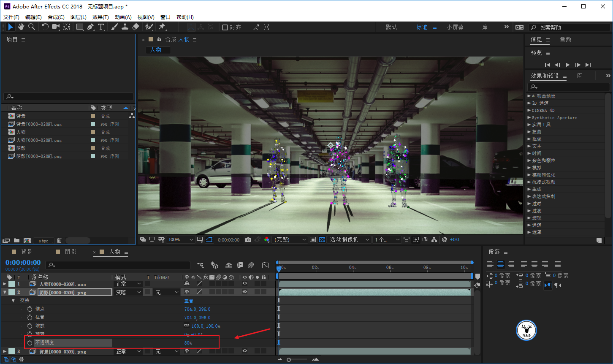Enable stopwatch for 位置 property
This screenshot has width=613, height=364.
[x=30, y=317]
